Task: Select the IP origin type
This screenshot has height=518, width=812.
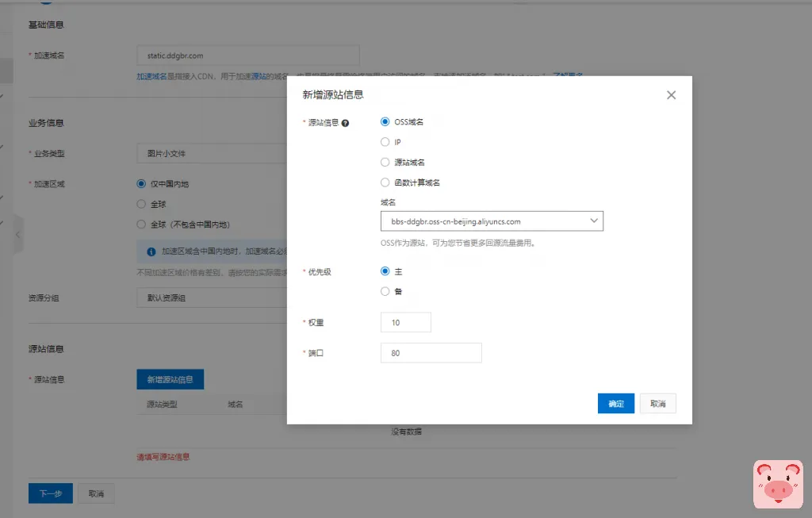Action: (x=385, y=142)
